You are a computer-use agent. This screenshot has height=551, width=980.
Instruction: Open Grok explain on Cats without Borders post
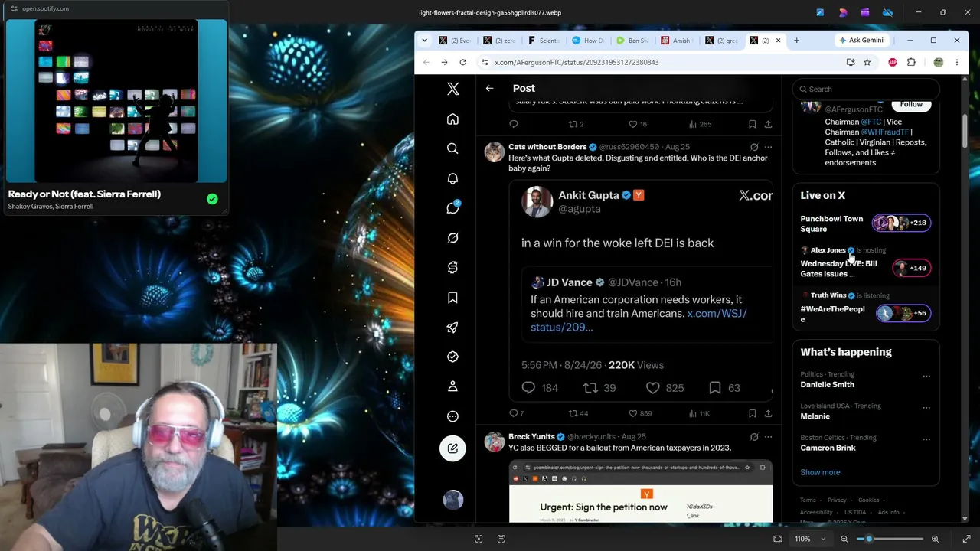[x=754, y=147]
